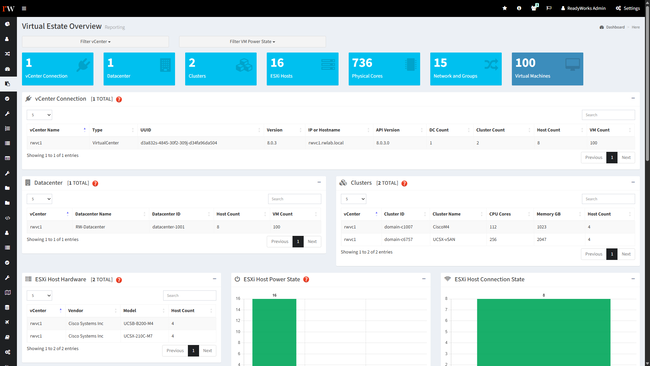The height and width of the screenshot is (366, 650).
Task: Show help for vCenter Connection panel
Action: point(119,99)
